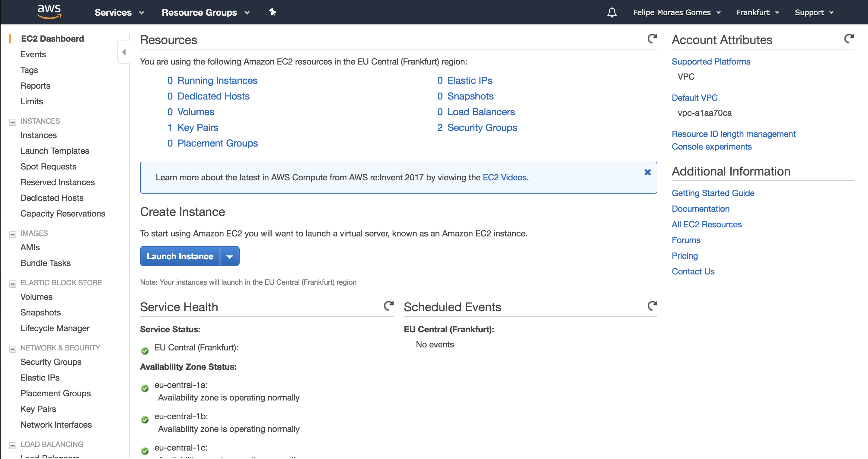Click the AWS logo home icon
Screen dimensions: 868x459
[49, 11]
